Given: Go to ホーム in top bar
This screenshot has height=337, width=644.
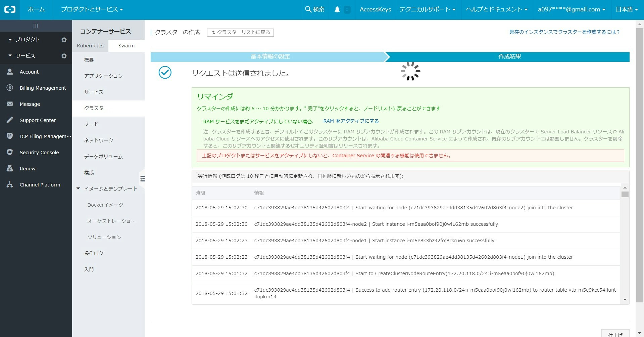Looking at the screenshot, I should click(x=36, y=9).
